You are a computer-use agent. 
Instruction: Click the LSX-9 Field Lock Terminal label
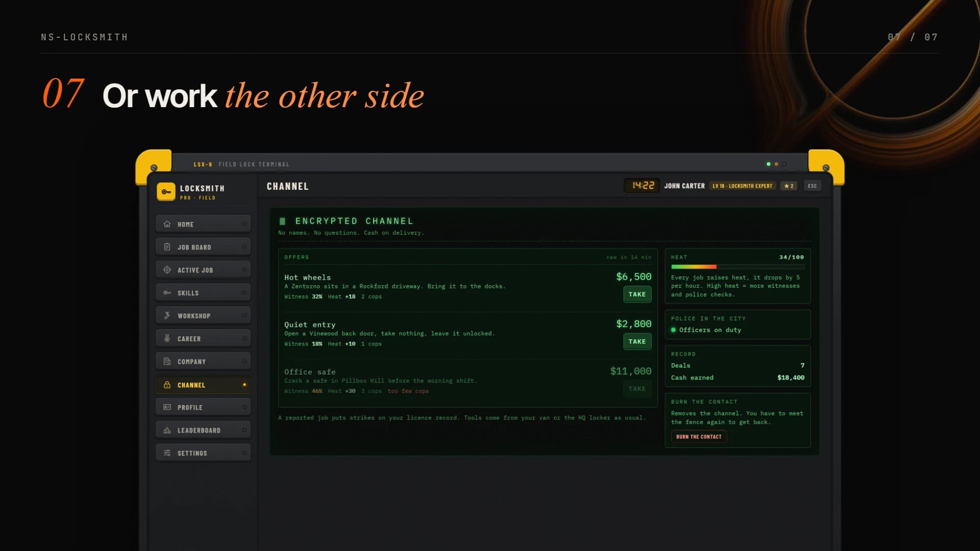[x=241, y=164]
